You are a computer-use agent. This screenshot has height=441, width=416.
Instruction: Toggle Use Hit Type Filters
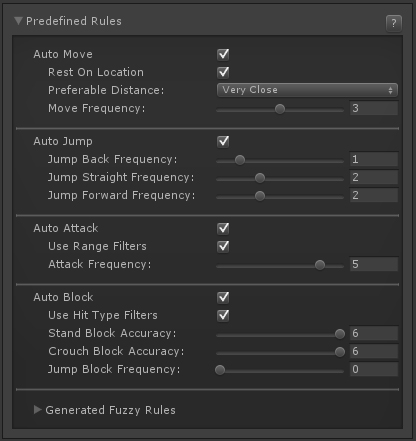click(x=223, y=315)
